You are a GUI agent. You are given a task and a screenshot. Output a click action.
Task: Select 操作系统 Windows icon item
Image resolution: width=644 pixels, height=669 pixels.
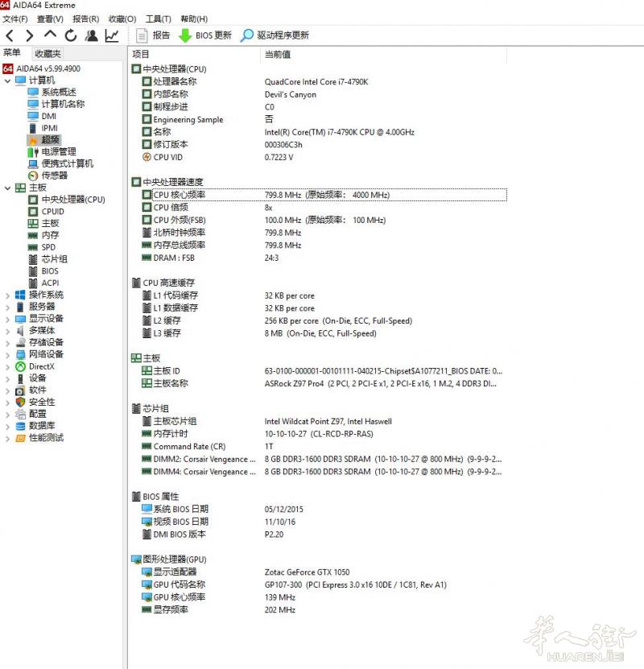coord(39,295)
